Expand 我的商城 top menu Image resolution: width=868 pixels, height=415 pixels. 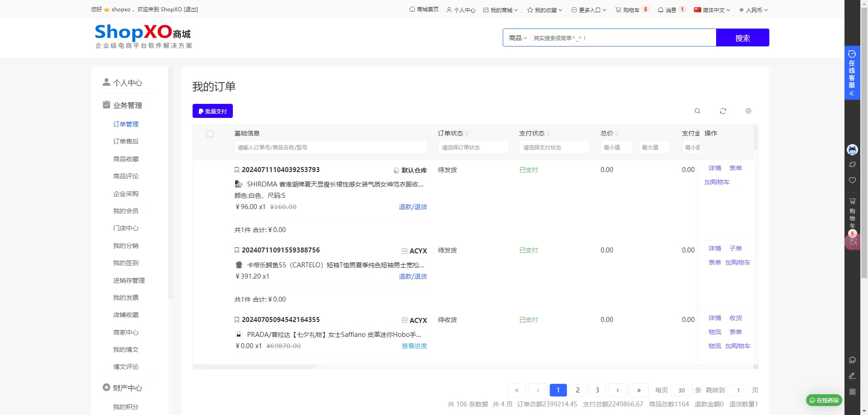pos(500,10)
